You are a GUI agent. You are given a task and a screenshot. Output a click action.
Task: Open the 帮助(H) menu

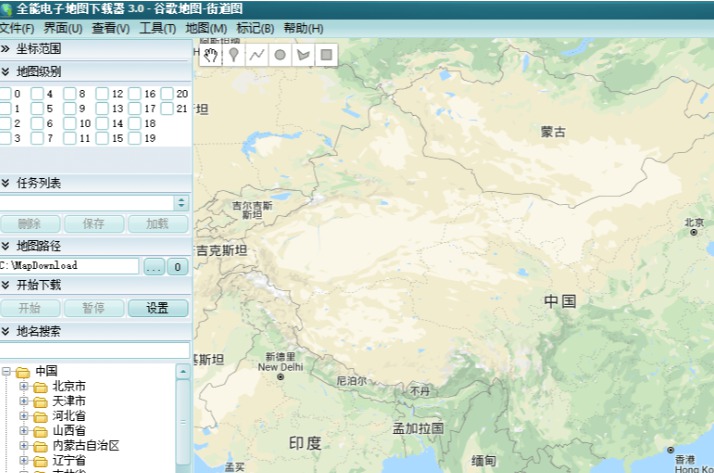point(303,28)
